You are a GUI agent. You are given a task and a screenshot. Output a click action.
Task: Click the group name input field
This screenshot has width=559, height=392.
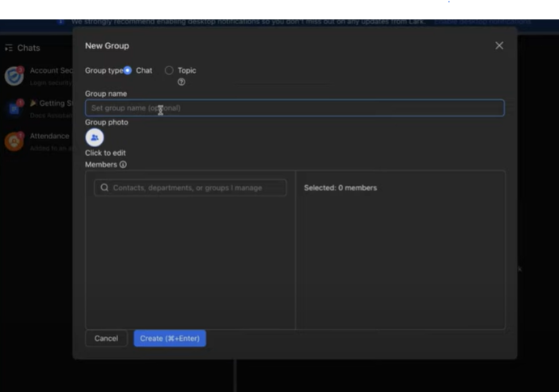pyautogui.click(x=294, y=107)
